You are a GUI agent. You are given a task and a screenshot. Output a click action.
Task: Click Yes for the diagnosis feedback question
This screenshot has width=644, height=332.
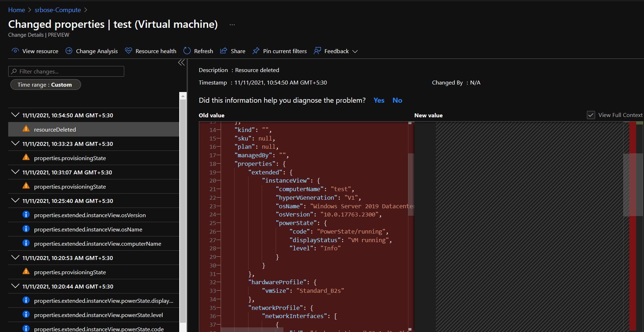[x=379, y=100]
